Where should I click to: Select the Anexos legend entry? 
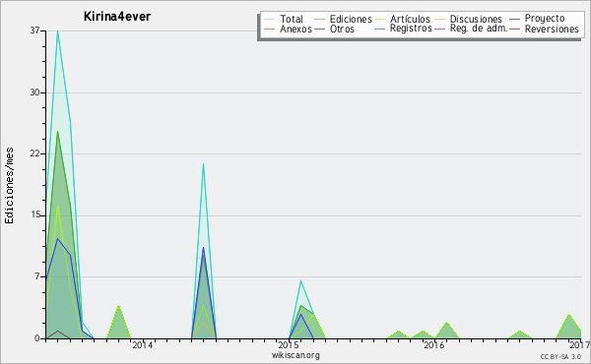(295, 29)
